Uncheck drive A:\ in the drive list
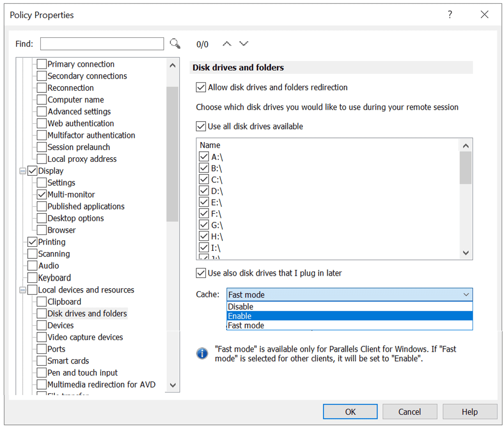This screenshot has width=504, height=427. click(x=203, y=156)
